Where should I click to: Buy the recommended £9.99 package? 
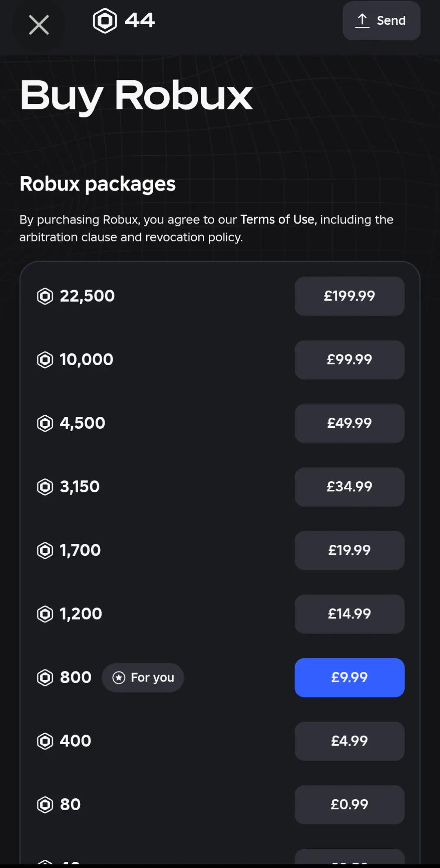(350, 677)
